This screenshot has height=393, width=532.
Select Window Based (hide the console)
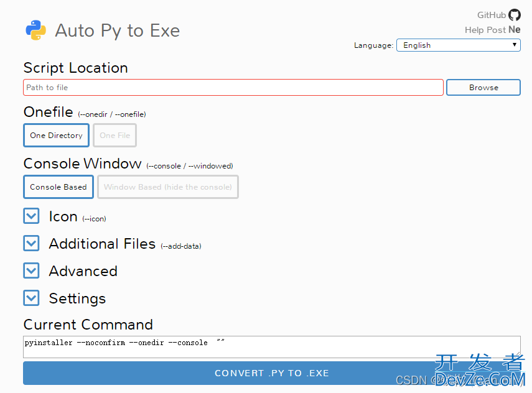pyautogui.click(x=168, y=187)
